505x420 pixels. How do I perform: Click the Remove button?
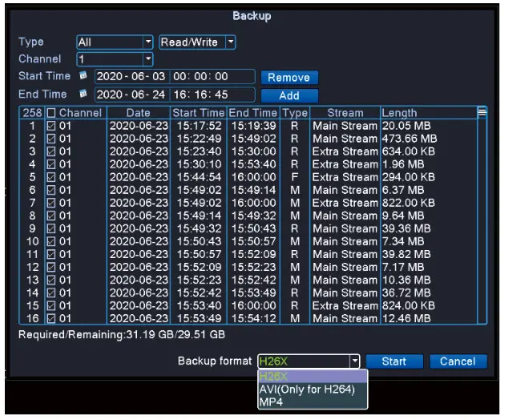coord(289,78)
